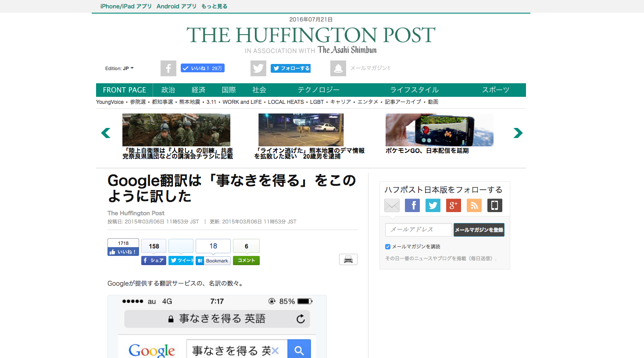Open the Edition: JP dropdown
The height and width of the screenshot is (358, 644).
click(x=119, y=68)
